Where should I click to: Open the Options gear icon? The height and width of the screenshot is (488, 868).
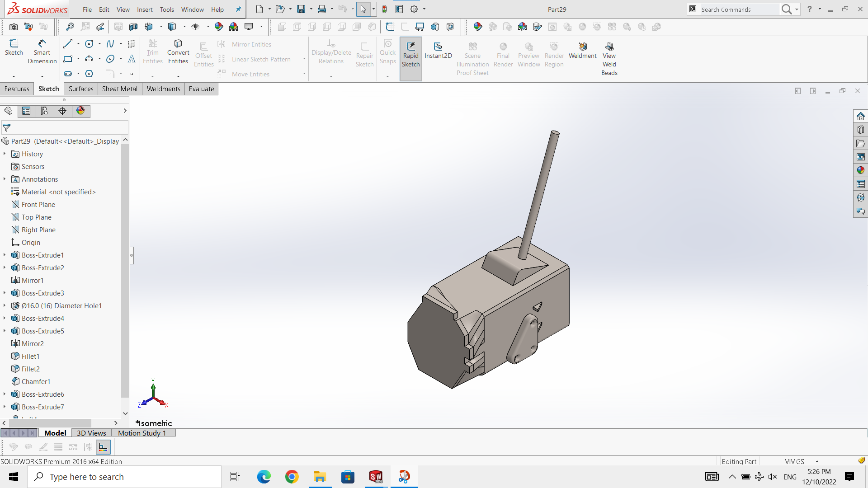[414, 9]
